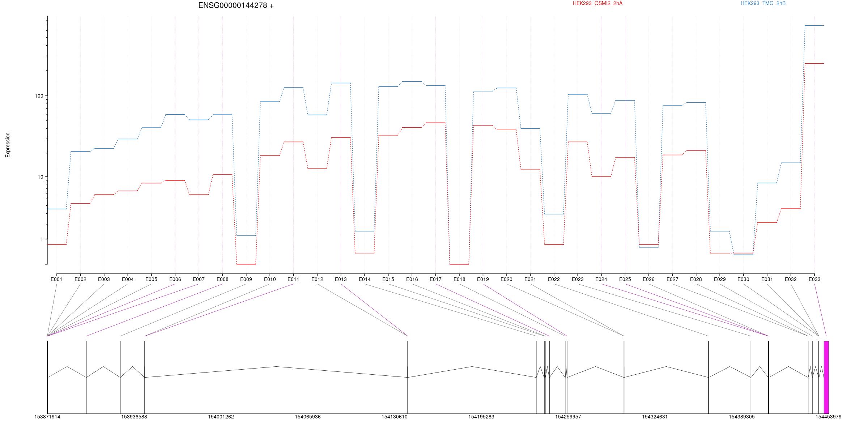
Task: Click the y-axis tick label 10
Action: (x=40, y=177)
